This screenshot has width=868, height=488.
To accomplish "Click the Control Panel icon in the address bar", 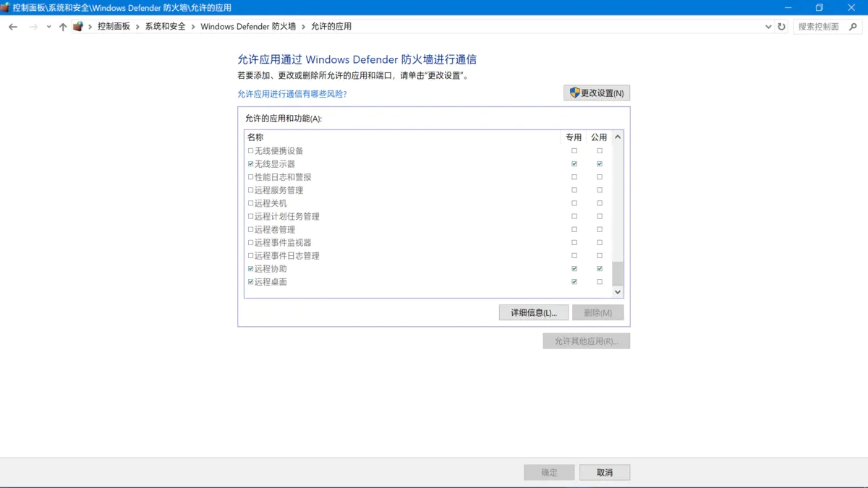I will tap(78, 26).
